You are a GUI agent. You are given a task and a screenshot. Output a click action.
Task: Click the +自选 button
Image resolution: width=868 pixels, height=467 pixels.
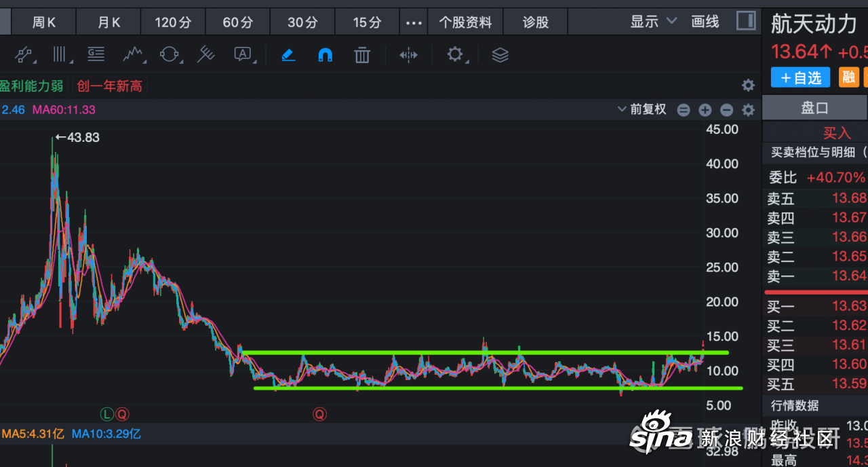[801, 77]
